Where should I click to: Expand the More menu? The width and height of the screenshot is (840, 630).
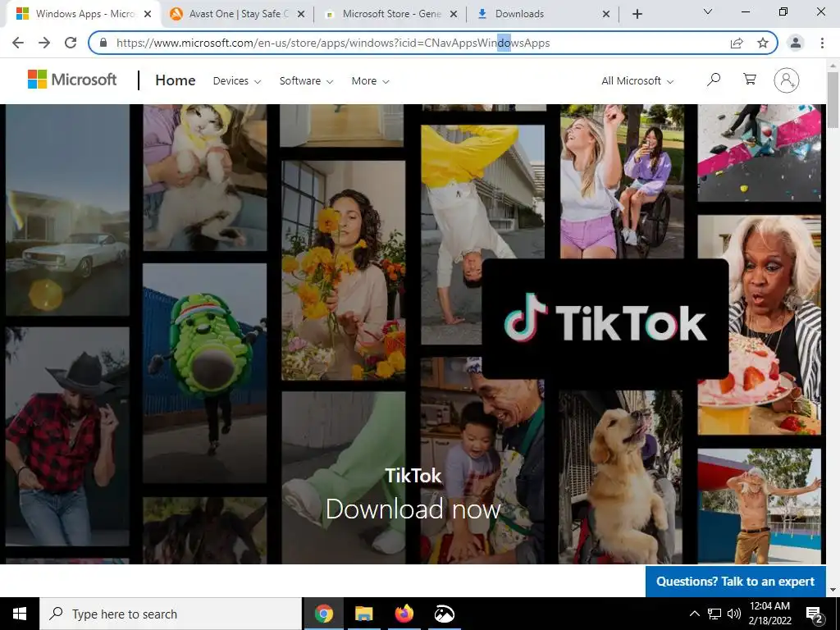[370, 81]
